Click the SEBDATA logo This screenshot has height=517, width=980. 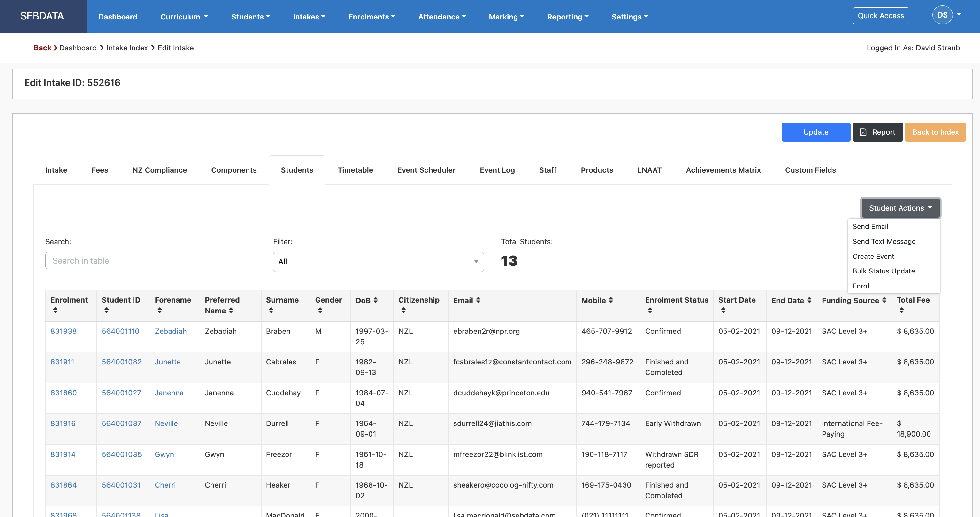[42, 16]
